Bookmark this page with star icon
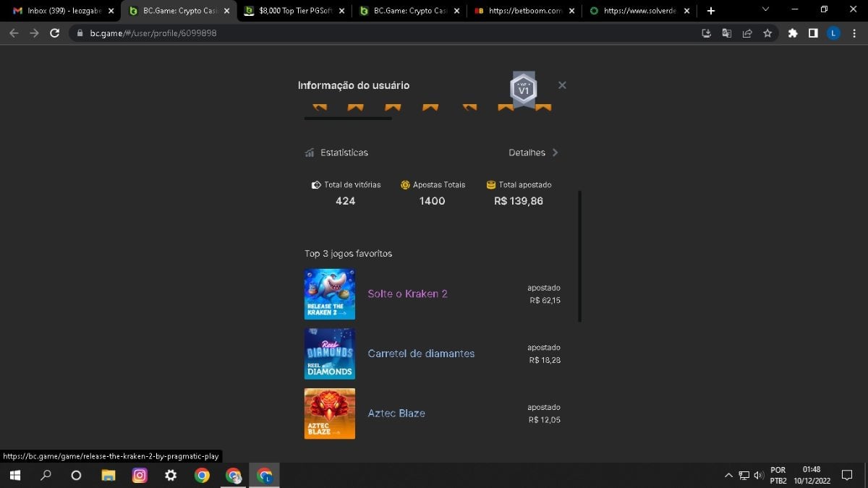 click(x=767, y=33)
